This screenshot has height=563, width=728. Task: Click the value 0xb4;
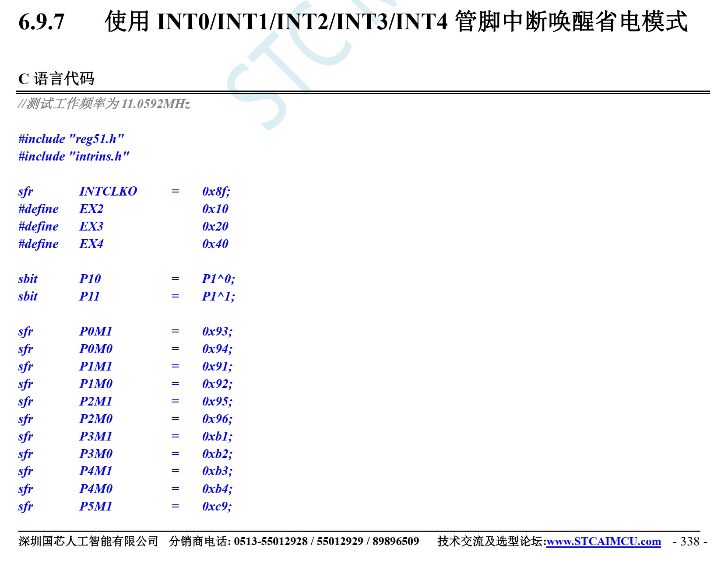coord(218,489)
